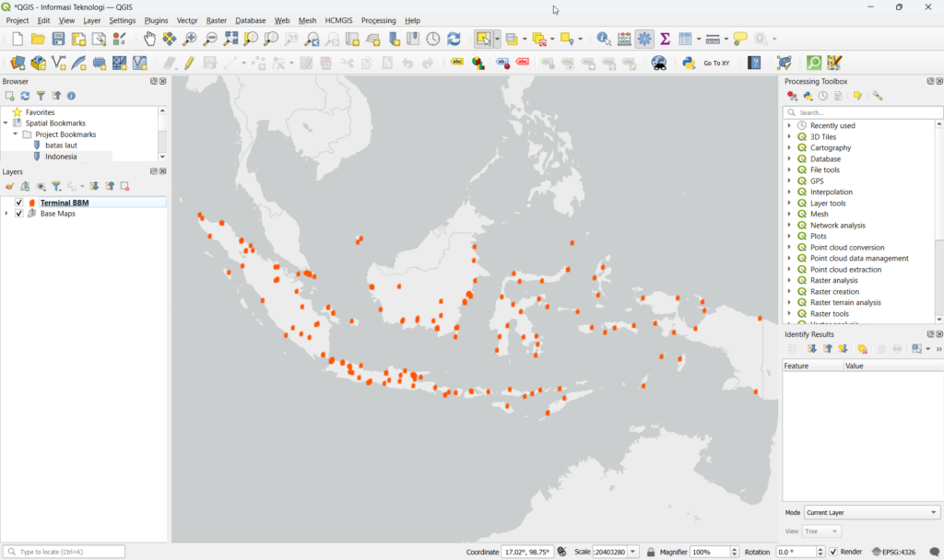Open the Mode dropdown in Identify Results

(870, 512)
